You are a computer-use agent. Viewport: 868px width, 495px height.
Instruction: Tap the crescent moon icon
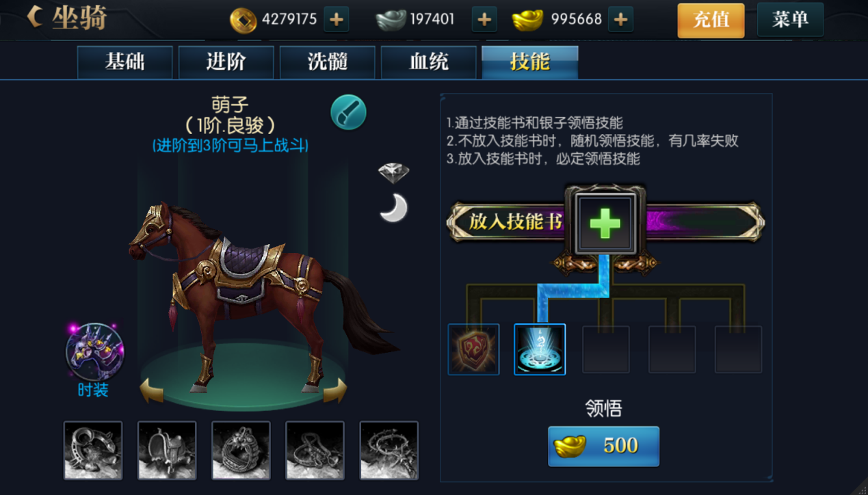click(394, 208)
